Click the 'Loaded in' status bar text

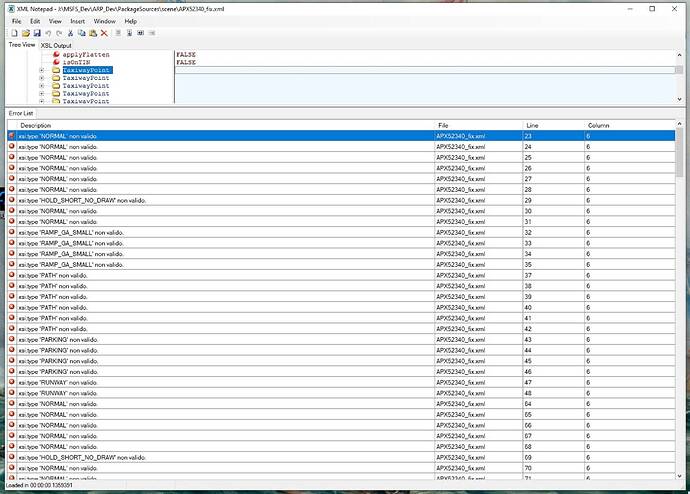tap(40, 485)
